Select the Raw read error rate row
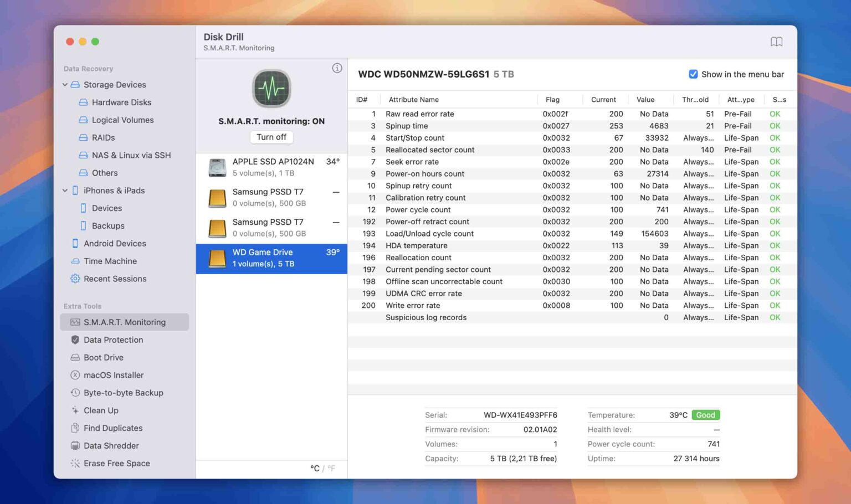This screenshot has height=504, width=851. 499,114
